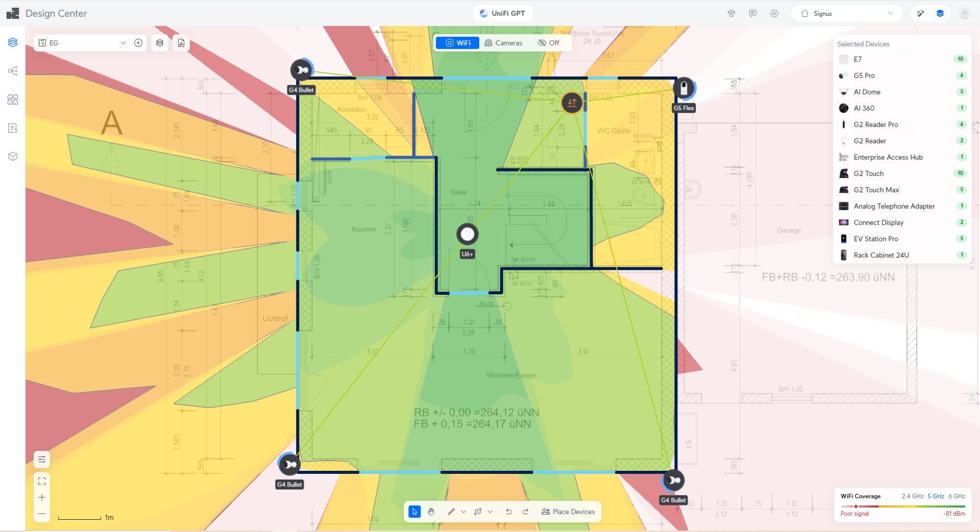Select Rack Cabinet 24U in device list
This screenshot has width=980, height=532.
902,255
